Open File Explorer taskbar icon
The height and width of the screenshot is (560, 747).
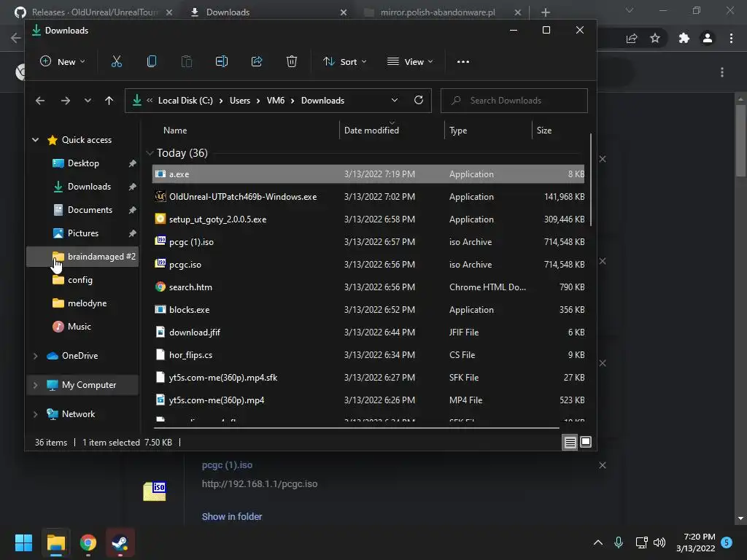point(55,542)
